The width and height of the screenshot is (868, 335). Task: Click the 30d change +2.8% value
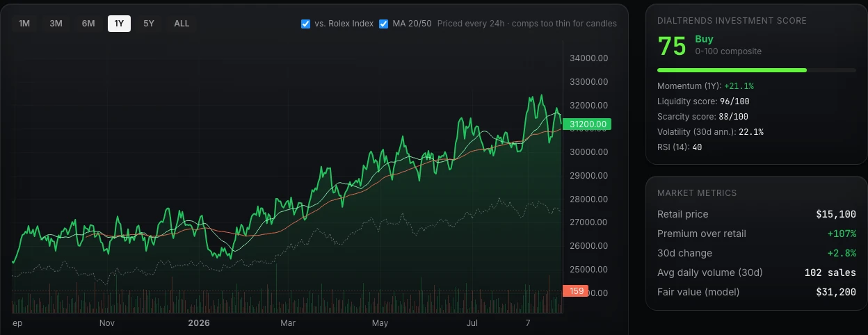click(x=842, y=253)
